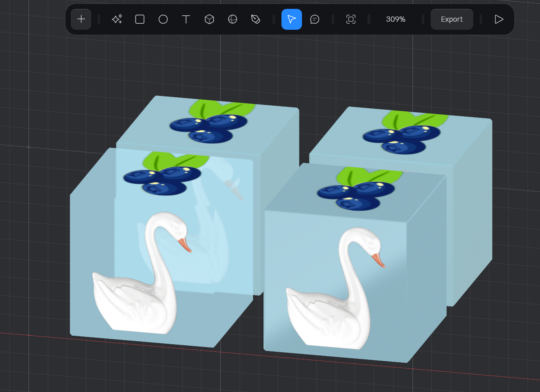
Task: Click blueberries atop the back-left cube
Action: tap(209, 127)
